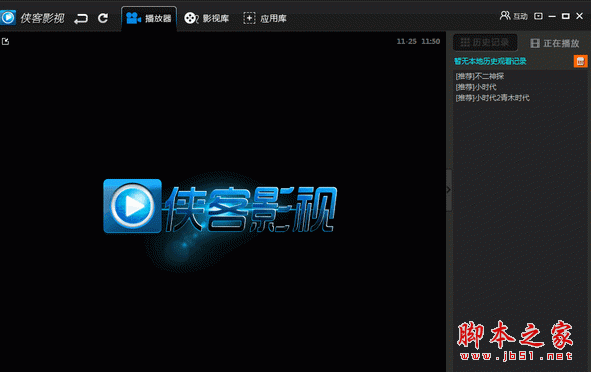Switch to 历史记录 tab
Screen dimensions: 591x372
(485, 43)
